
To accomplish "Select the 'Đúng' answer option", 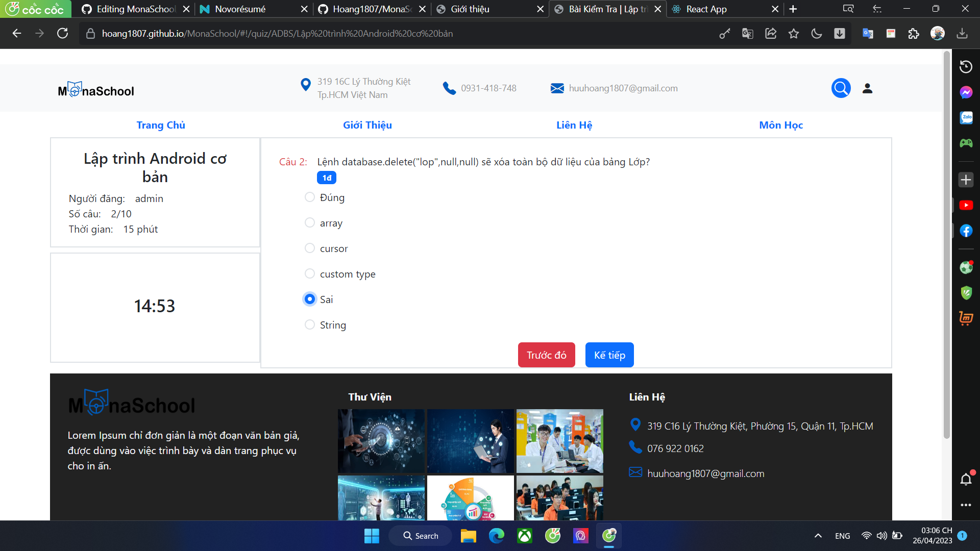I will click(310, 197).
